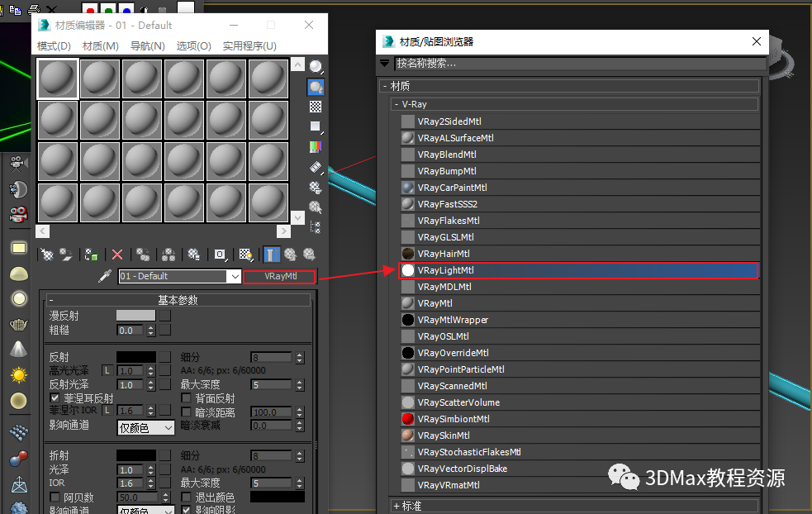Click the 漫反射 gray color swatch

click(135, 315)
